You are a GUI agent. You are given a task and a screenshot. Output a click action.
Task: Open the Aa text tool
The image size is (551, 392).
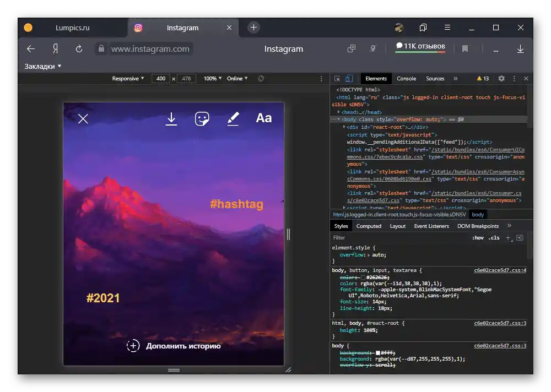263,118
